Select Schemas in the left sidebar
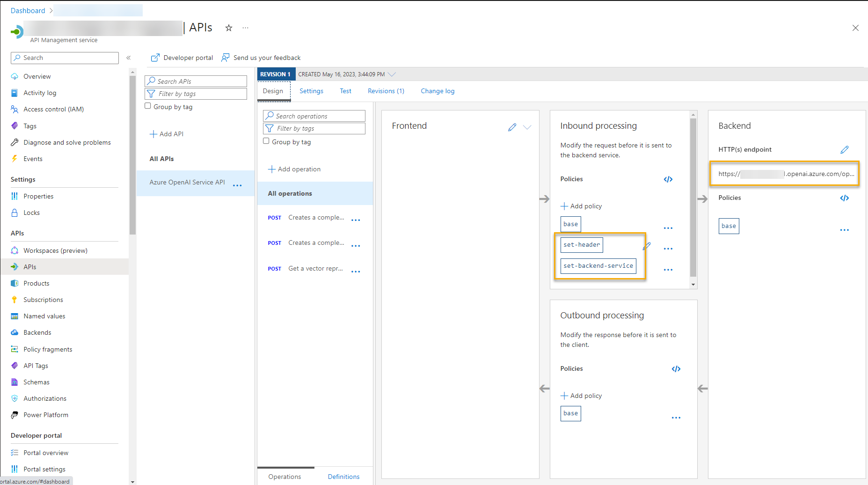The height and width of the screenshot is (485, 868). tap(36, 382)
